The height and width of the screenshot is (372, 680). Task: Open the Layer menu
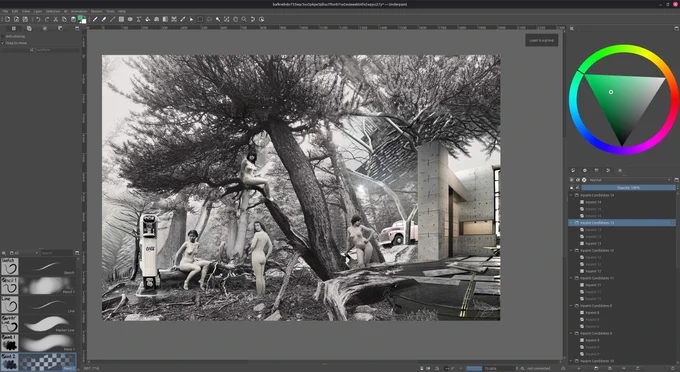click(38, 11)
